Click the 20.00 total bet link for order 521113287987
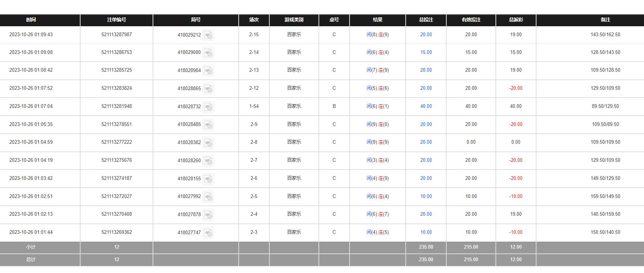The width and height of the screenshot is (644, 273). (426, 35)
